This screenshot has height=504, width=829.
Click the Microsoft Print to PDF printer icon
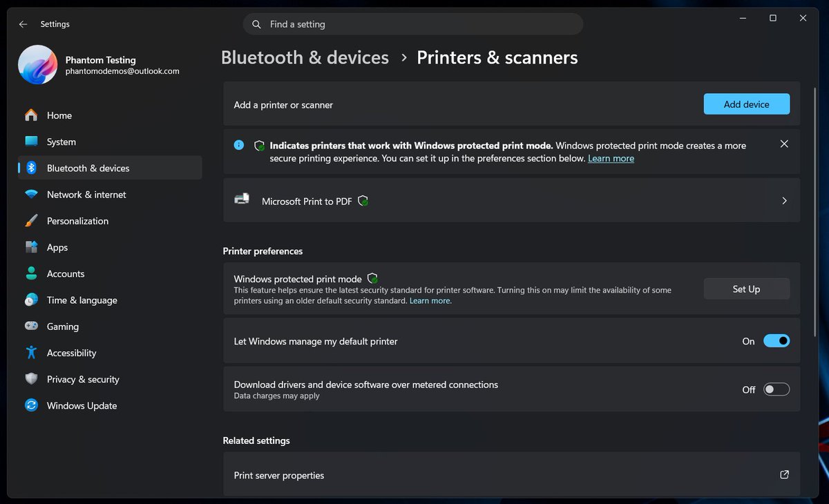pyautogui.click(x=242, y=200)
